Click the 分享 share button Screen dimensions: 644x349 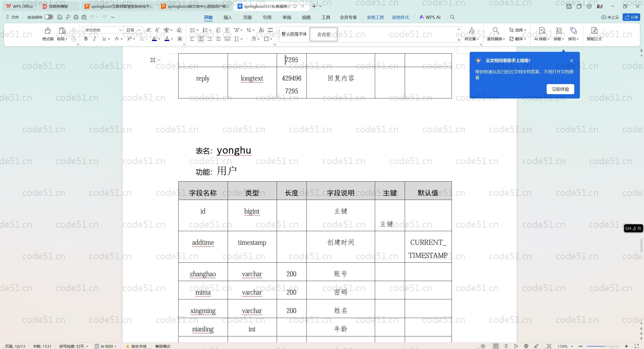(631, 17)
